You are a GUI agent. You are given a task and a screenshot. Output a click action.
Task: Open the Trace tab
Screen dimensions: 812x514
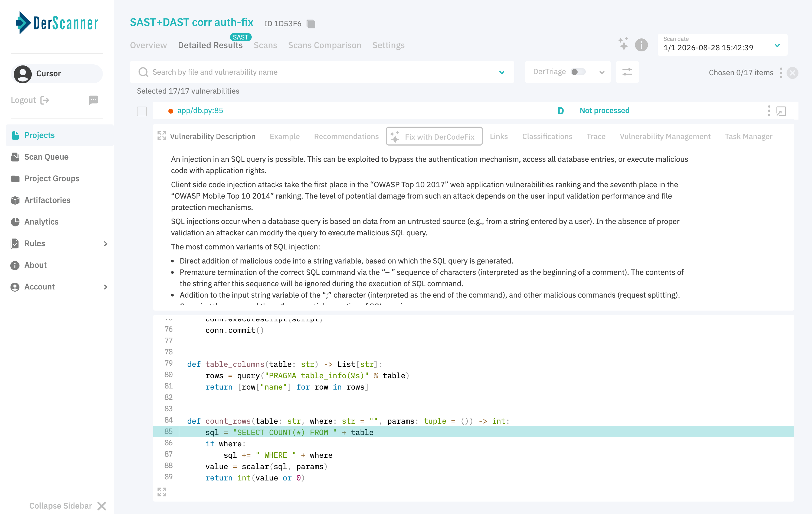596,136
